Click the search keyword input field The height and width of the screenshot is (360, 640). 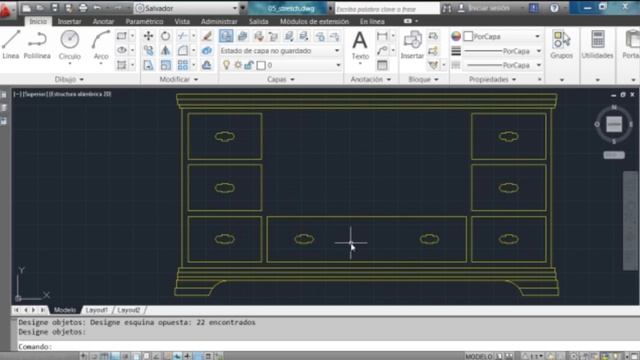click(x=387, y=9)
